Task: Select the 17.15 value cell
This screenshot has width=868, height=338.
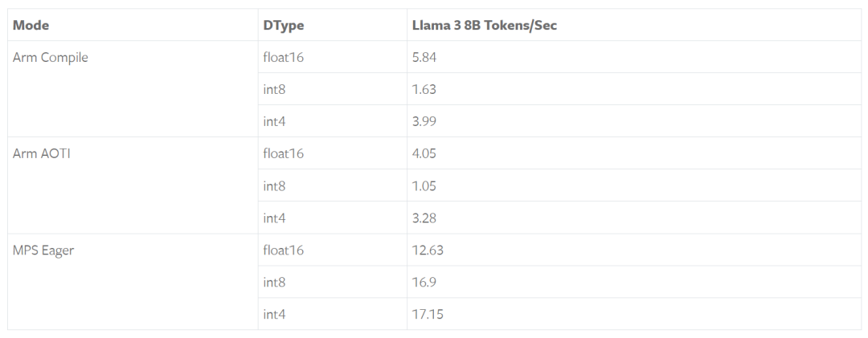Action: 427,314
